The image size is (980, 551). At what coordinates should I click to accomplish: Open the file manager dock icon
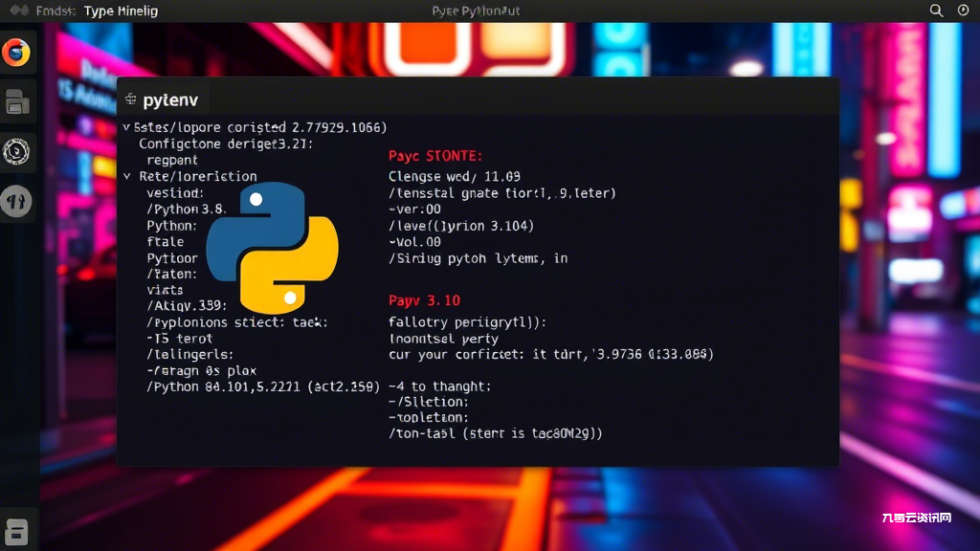(x=17, y=102)
